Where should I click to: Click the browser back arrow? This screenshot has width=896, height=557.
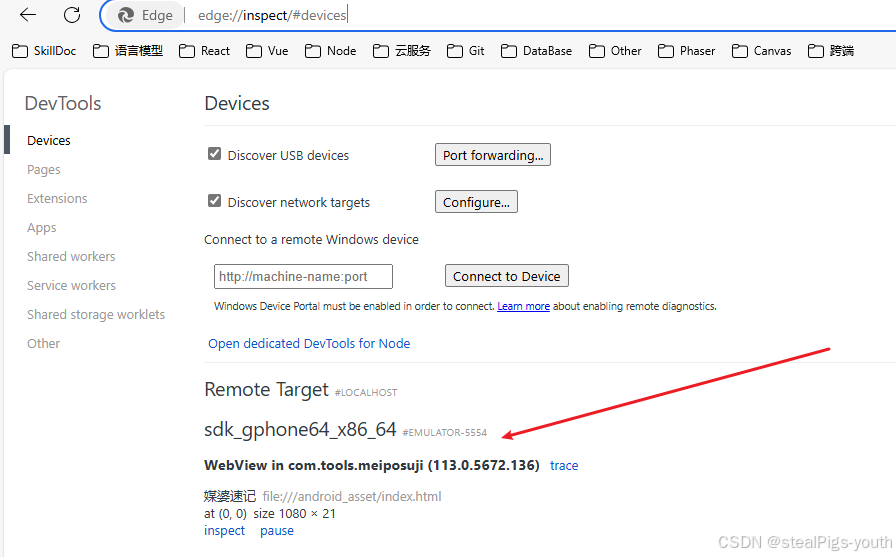point(27,15)
